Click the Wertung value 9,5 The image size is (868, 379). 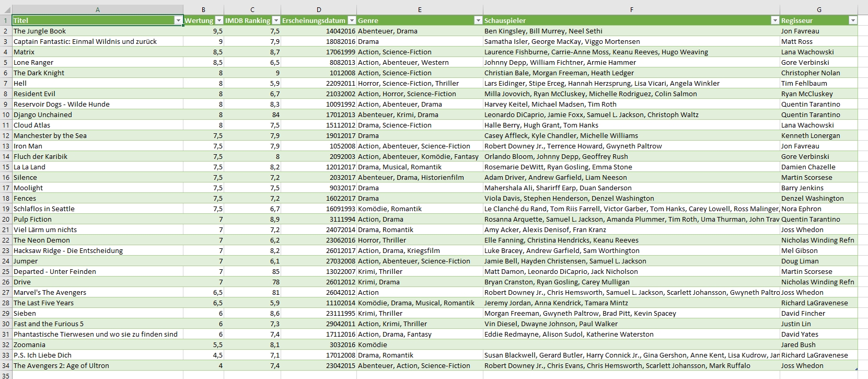pos(203,31)
